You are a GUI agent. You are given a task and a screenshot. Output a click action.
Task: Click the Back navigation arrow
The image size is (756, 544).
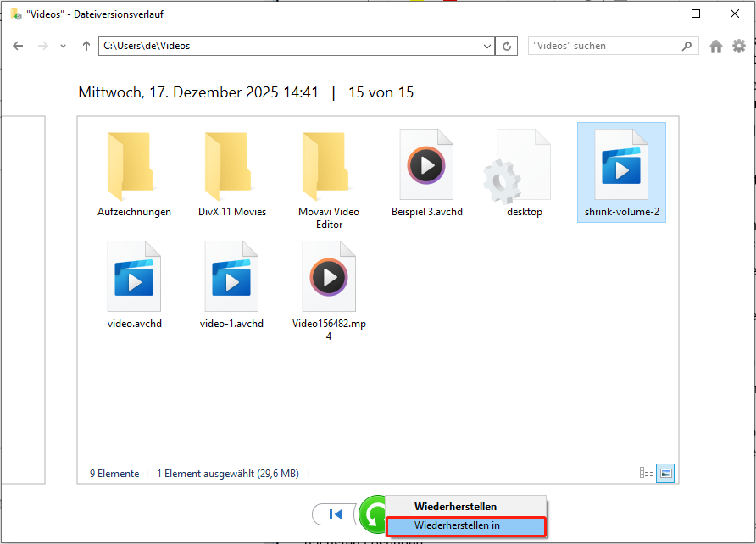[18, 47]
